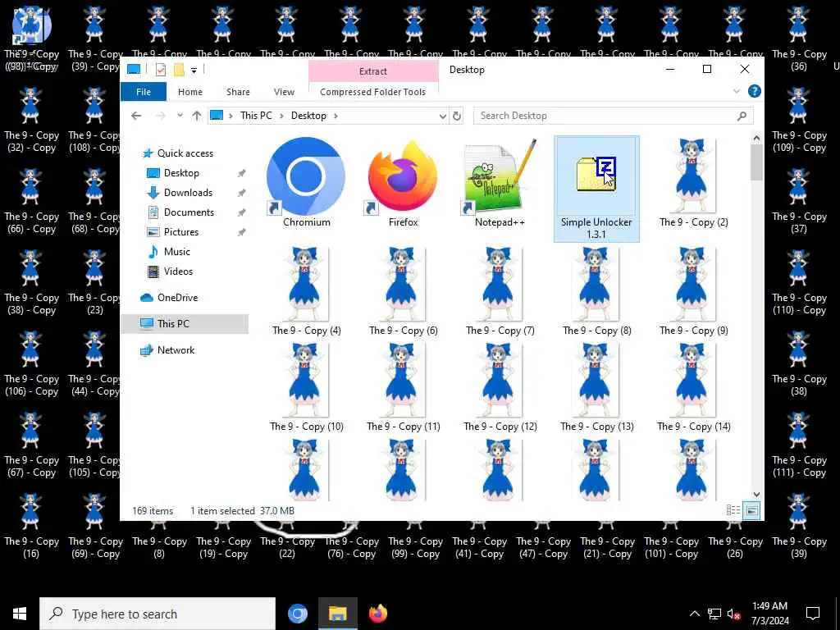Screen dimensions: 840x630
Task: Click the Properties quick access toolbar icon
Action: 160,70
